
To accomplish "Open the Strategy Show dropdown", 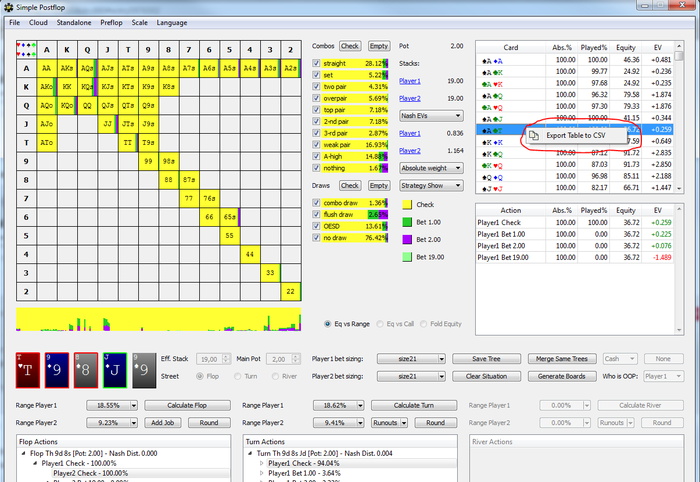I will click(x=431, y=186).
